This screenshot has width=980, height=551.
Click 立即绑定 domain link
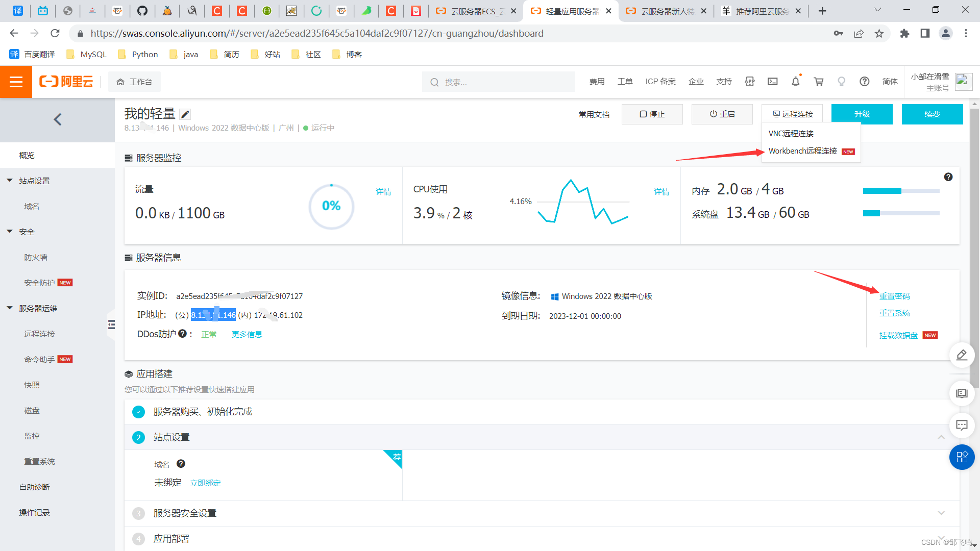(x=205, y=483)
